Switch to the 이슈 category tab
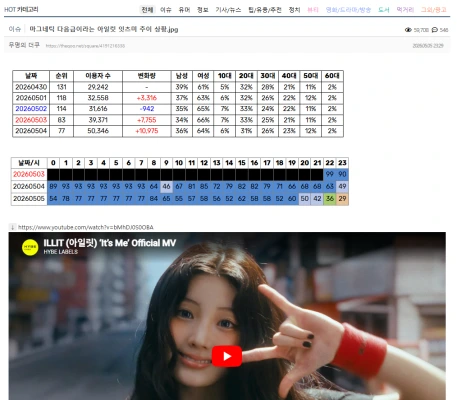The image size is (457, 400). 166,10
